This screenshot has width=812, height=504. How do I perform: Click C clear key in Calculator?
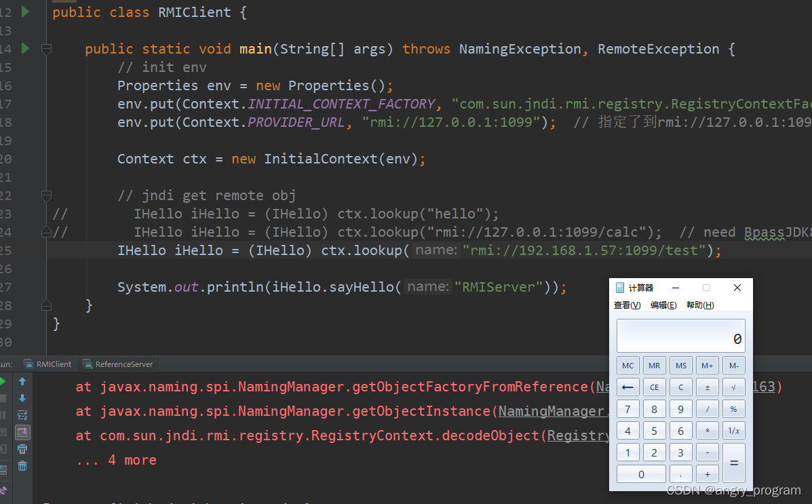click(681, 387)
